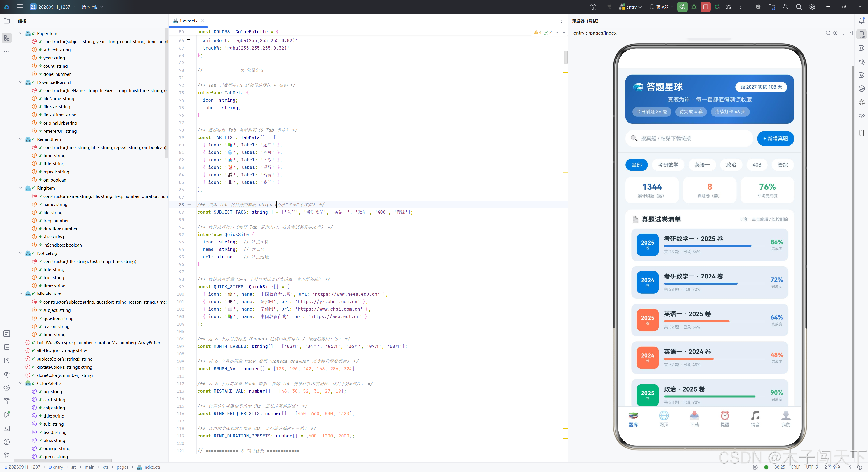Open the project name dropdown 20260911_1237
Screen dimensions: 868x472
pos(53,7)
